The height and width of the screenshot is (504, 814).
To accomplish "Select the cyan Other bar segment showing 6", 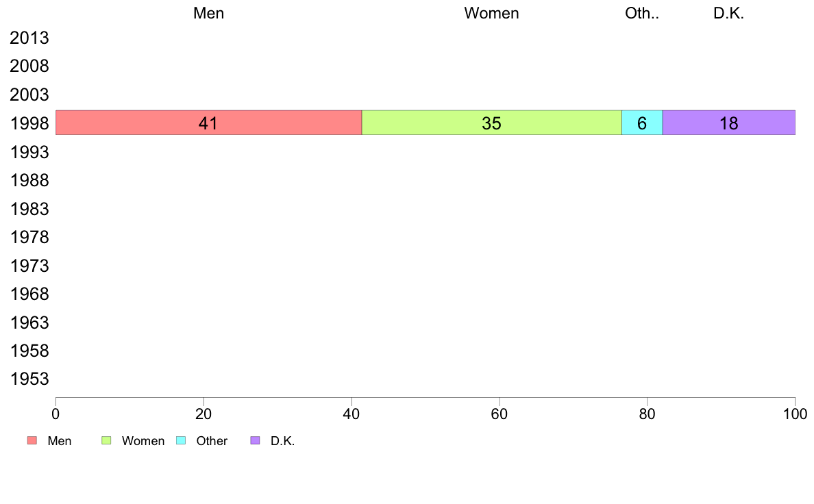I will coord(642,123).
